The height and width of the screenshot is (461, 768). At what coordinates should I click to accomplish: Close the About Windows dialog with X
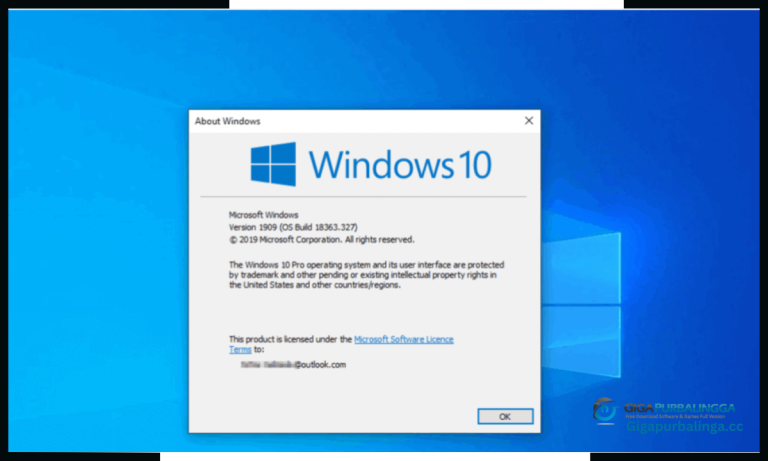[528, 121]
